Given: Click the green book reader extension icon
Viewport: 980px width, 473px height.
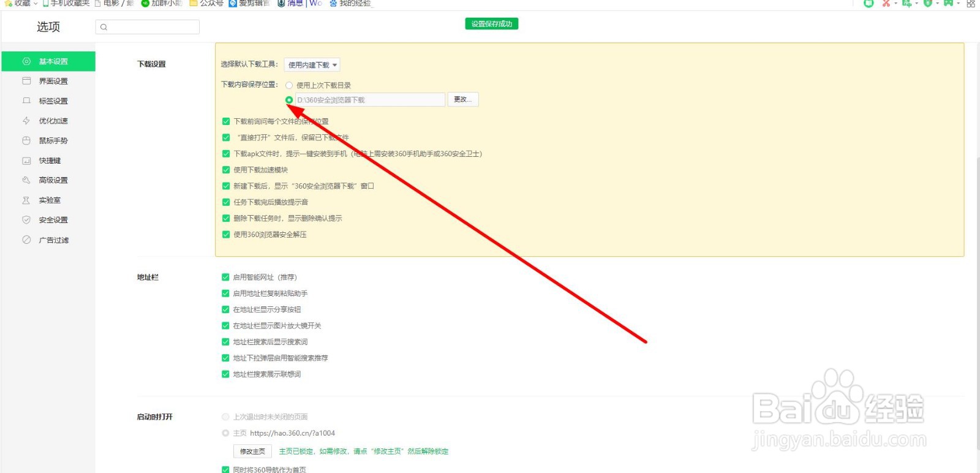Looking at the screenshot, I should point(869,3).
